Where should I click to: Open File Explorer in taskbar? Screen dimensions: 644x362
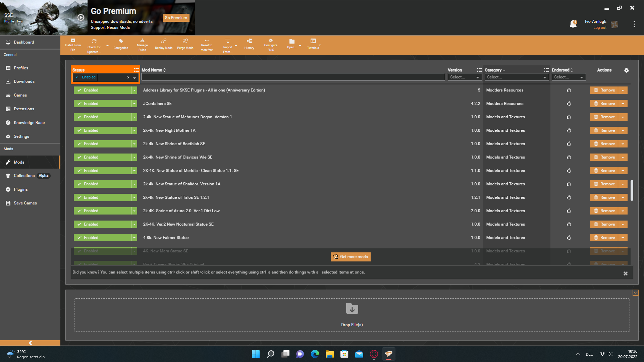point(330,354)
